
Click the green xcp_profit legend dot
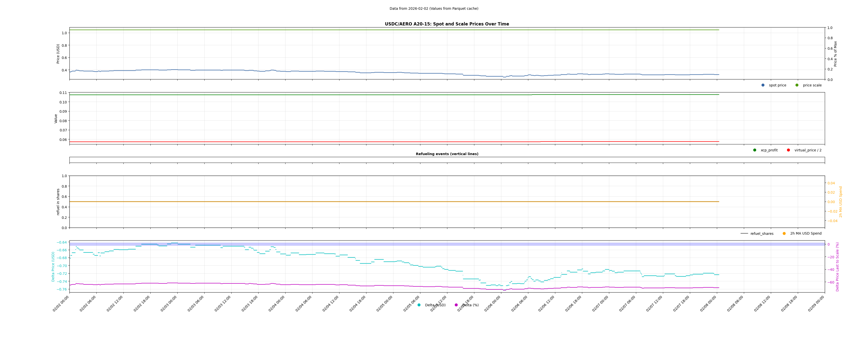[755, 150]
